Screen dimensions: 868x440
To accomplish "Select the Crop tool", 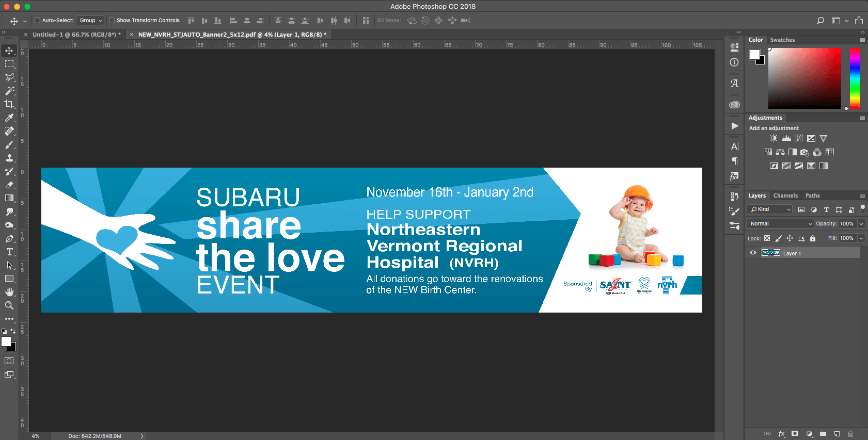I will click(x=9, y=104).
